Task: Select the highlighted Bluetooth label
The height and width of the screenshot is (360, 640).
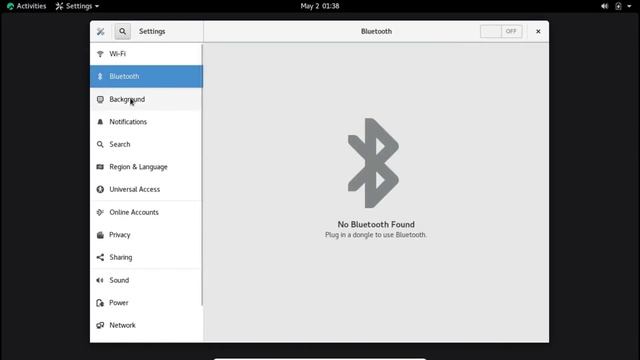Action: [x=124, y=76]
